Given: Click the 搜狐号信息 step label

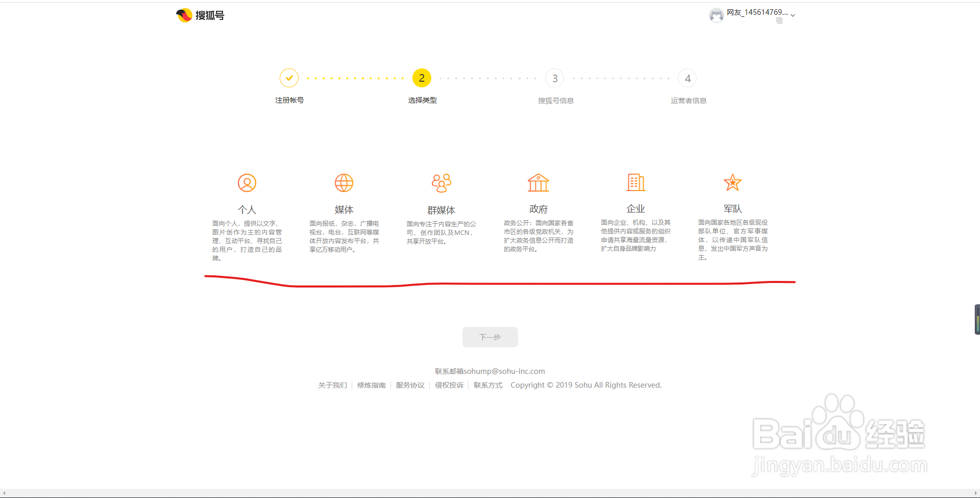Looking at the screenshot, I should click(x=556, y=101).
